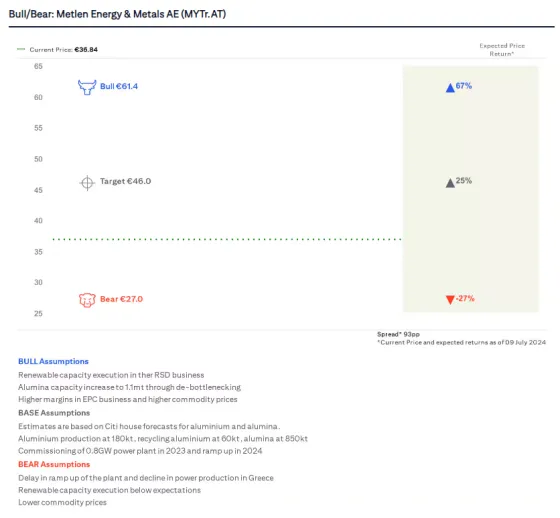Select the target crosshair icon
This screenshot has height=518, width=560.
pos(87,183)
